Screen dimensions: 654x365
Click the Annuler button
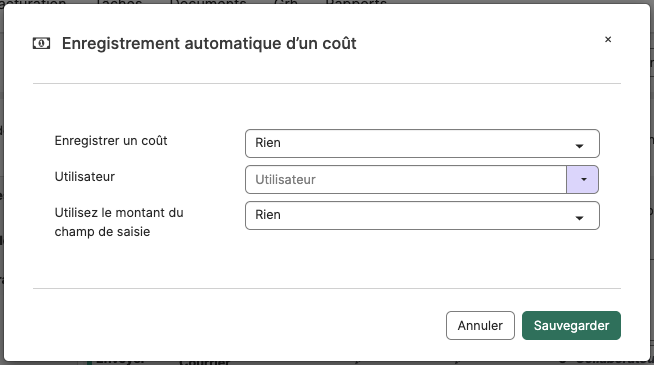click(480, 325)
